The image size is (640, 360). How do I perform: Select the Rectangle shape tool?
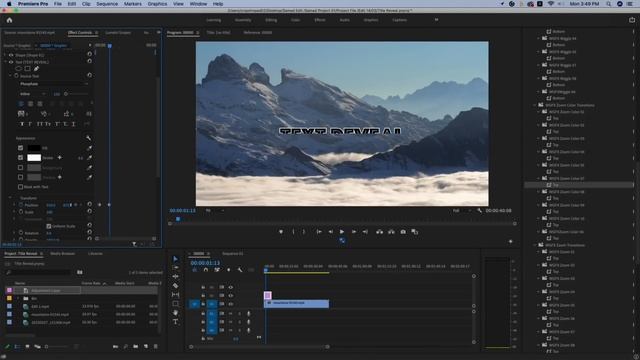176,304
